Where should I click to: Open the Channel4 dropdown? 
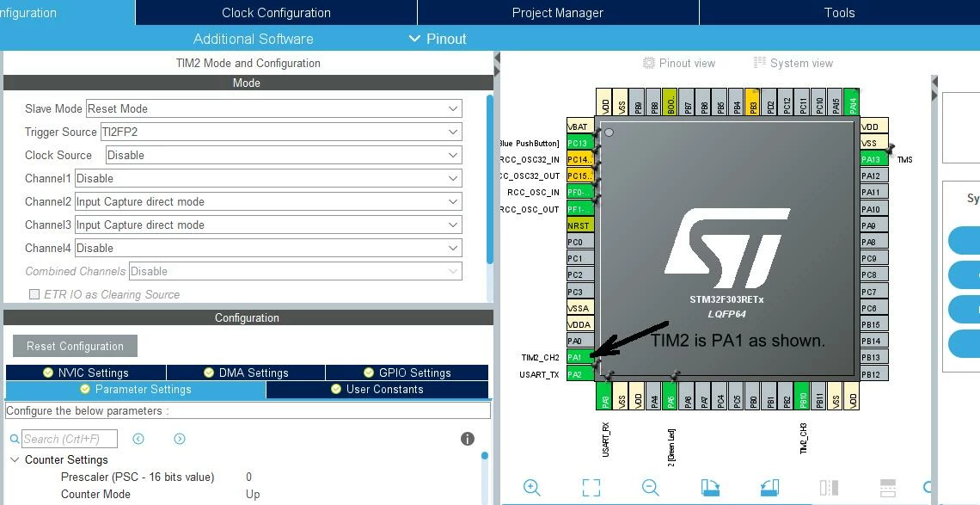pyautogui.click(x=268, y=248)
